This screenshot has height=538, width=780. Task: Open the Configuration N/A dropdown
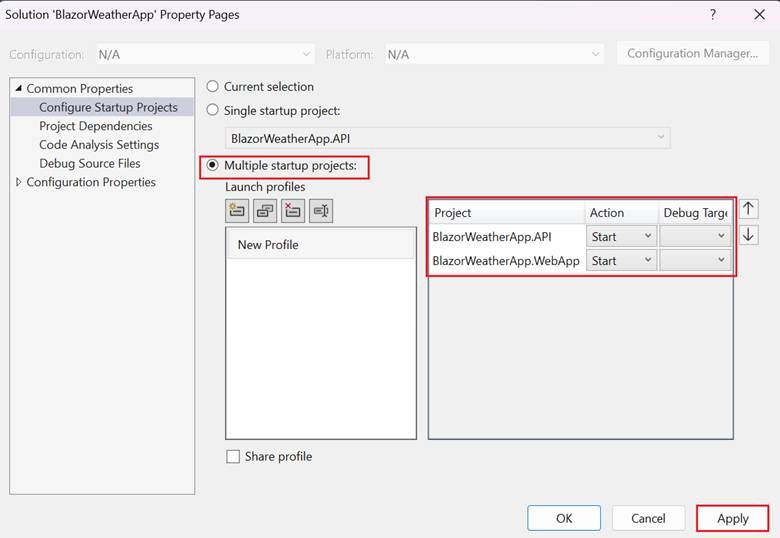[x=205, y=54]
